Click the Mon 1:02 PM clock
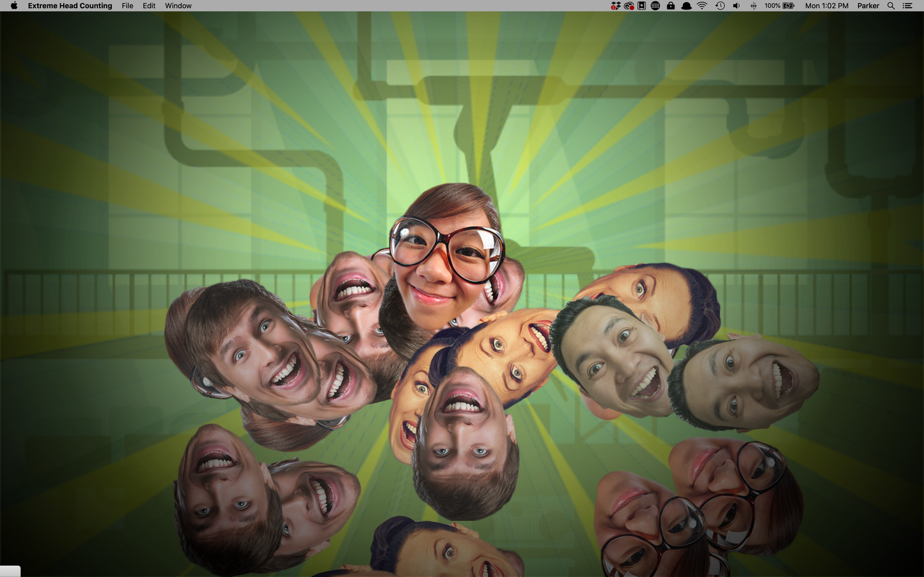924x577 pixels. tap(827, 6)
